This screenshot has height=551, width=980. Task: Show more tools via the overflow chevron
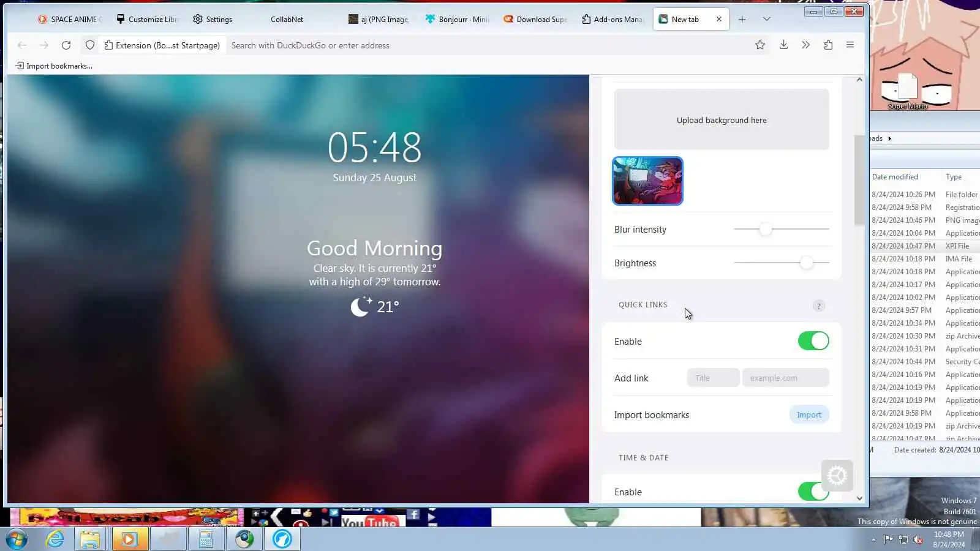[805, 45]
